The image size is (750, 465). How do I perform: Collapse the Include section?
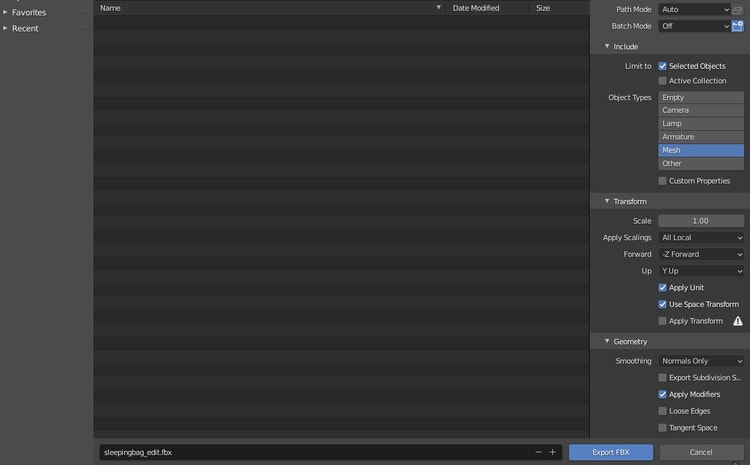coord(607,46)
